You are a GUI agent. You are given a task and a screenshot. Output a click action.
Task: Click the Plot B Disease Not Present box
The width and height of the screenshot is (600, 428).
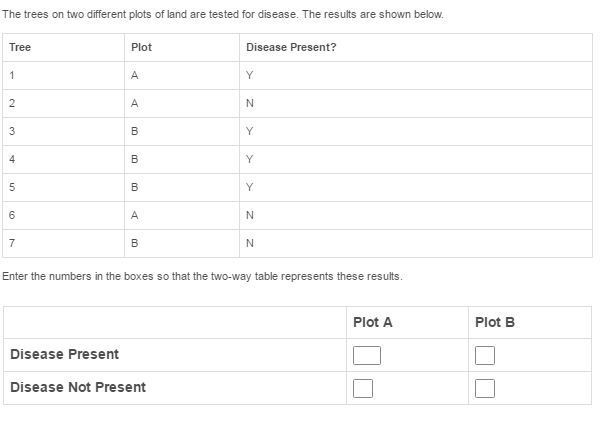[x=485, y=388]
